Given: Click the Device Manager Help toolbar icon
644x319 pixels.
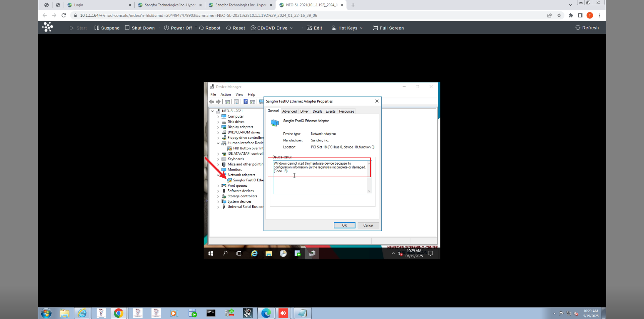Looking at the screenshot, I should [x=246, y=102].
